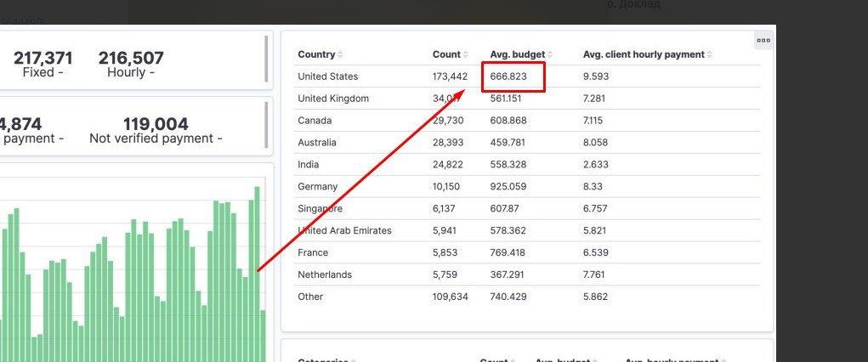
Task: Select the United States row label
Action: point(327,76)
